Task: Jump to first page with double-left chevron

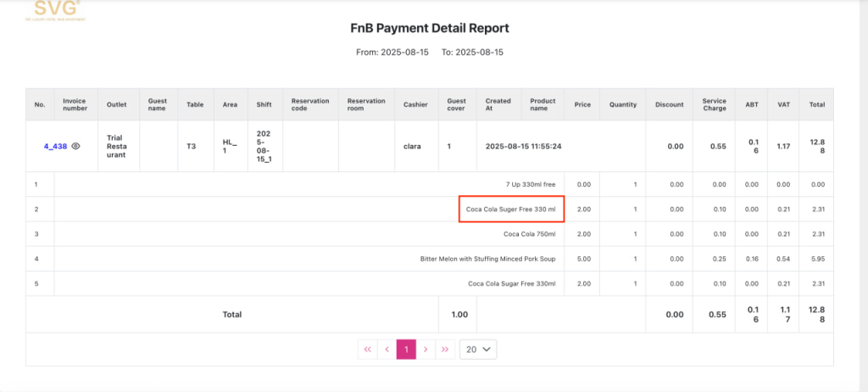Action: pyautogui.click(x=367, y=349)
